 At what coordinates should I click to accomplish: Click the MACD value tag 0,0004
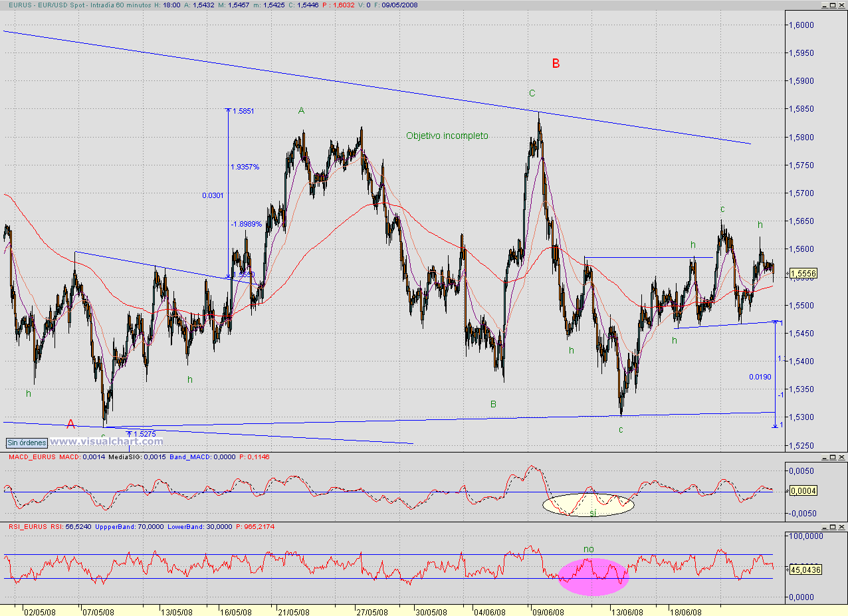point(803,490)
